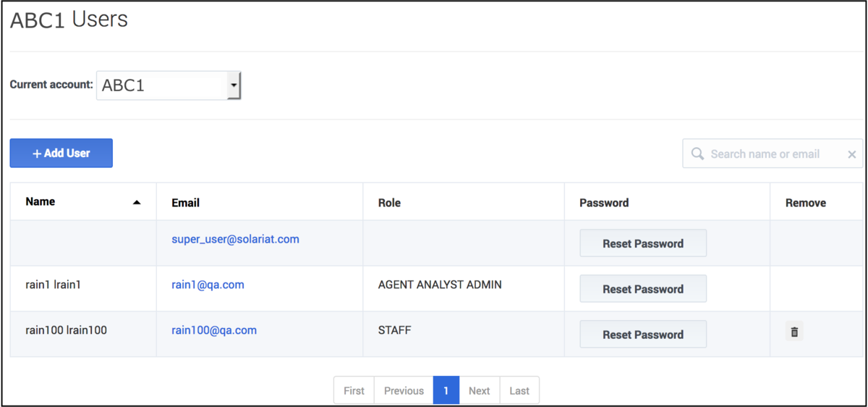868x407 pixels.
Task: Clear the search field with X icon
Action: point(852,154)
